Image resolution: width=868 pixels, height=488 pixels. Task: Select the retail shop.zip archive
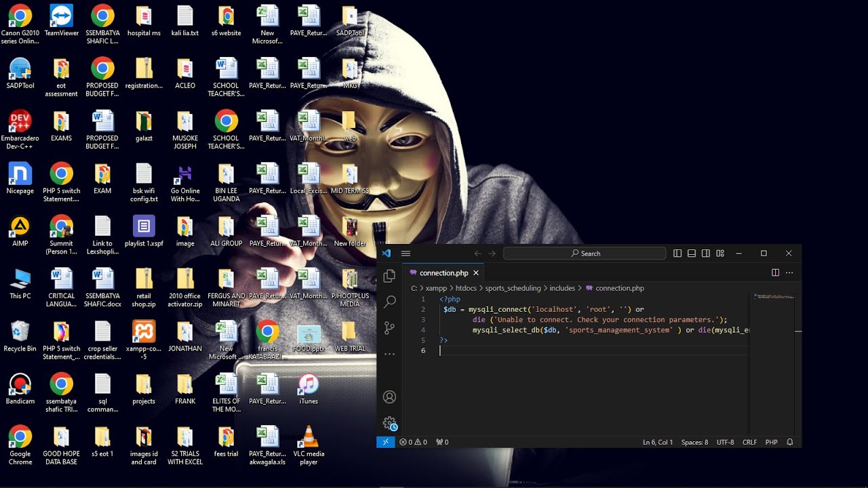[144, 288]
